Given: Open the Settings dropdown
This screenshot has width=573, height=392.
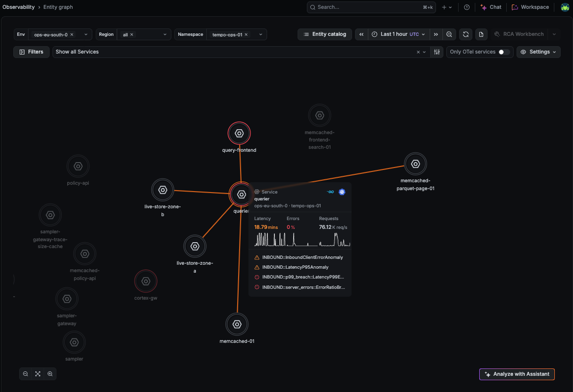Looking at the screenshot, I should pos(538,52).
